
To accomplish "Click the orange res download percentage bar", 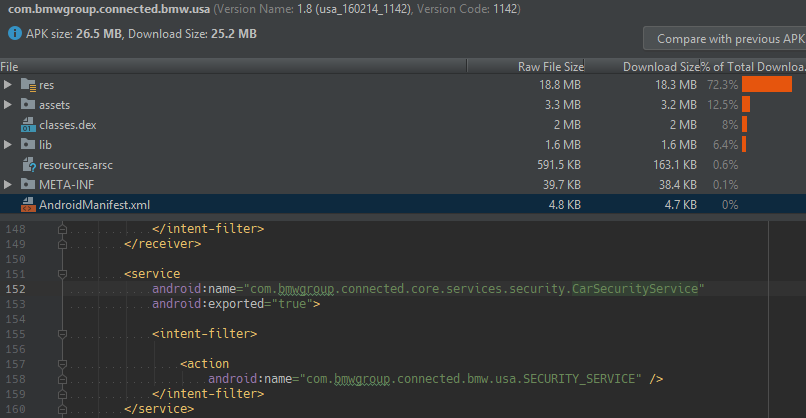I will pos(767,84).
